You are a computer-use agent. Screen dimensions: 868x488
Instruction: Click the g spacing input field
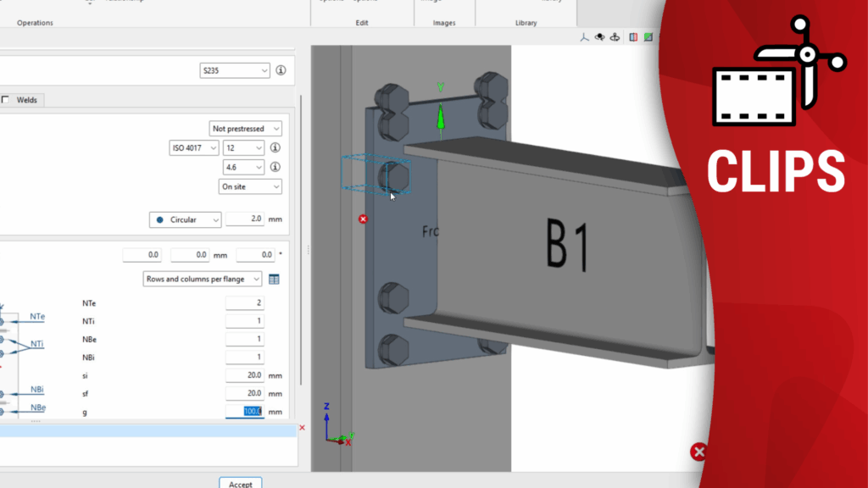244,412
